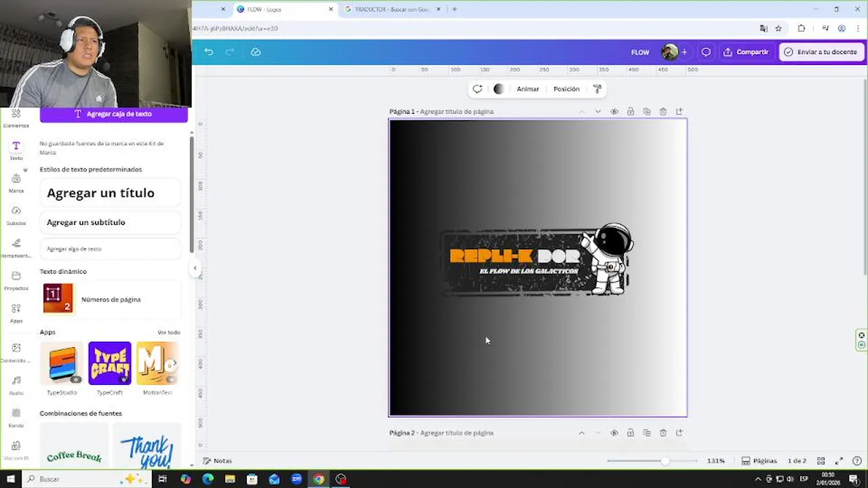868x488 pixels.
Task: Click the Agregar caja de texto button
Action: 113,114
